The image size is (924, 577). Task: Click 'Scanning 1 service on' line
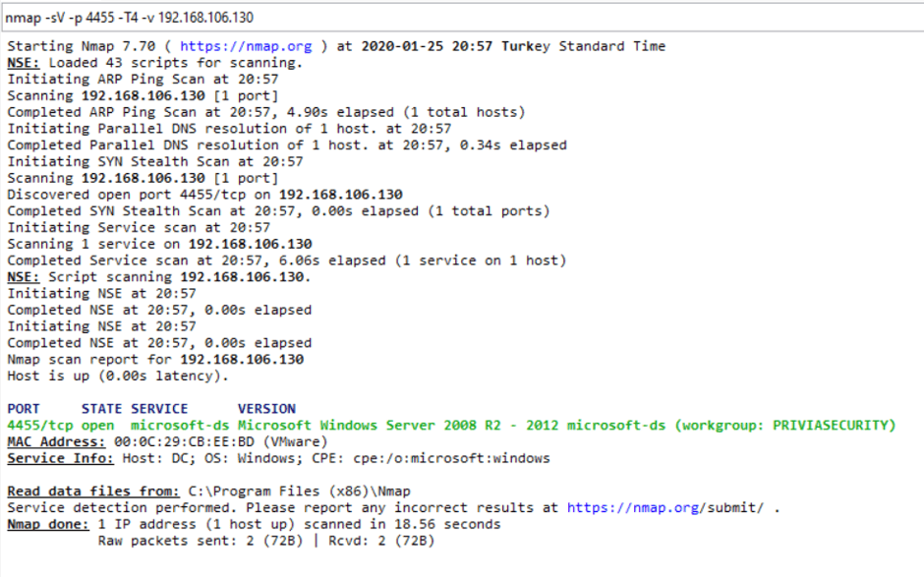tap(159, 245)
